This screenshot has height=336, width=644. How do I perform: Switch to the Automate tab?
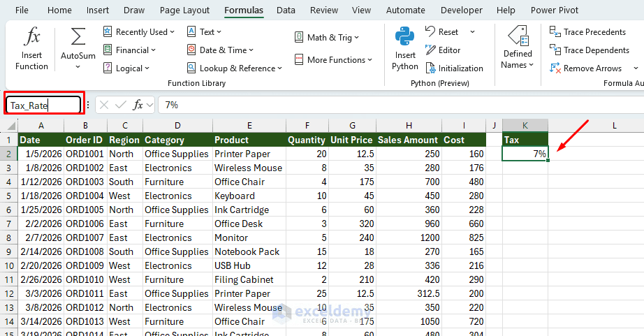click(x=405, y=10)
